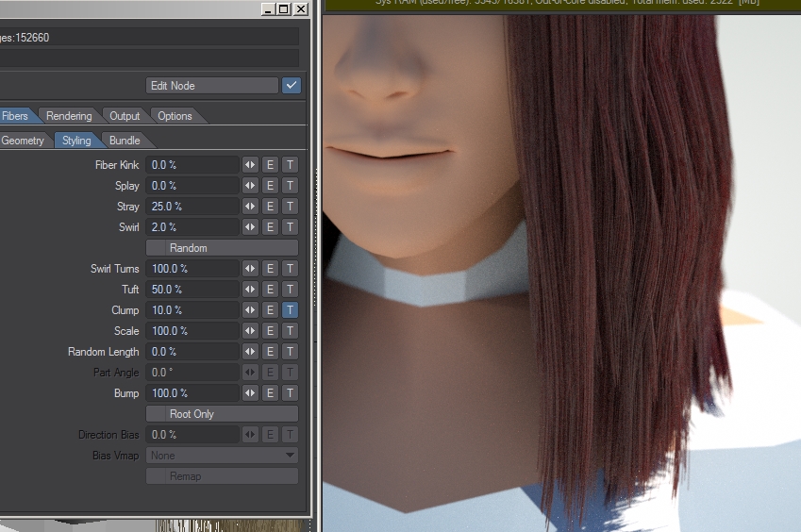
Task: Click the Splay slider arrows
Action: (x=250, y=186)
